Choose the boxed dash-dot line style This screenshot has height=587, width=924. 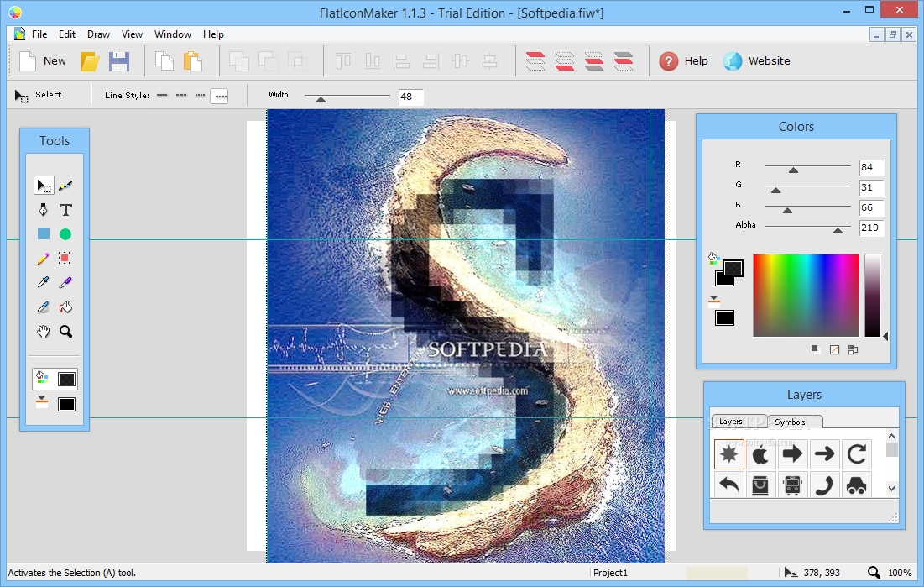pos(219,96)
